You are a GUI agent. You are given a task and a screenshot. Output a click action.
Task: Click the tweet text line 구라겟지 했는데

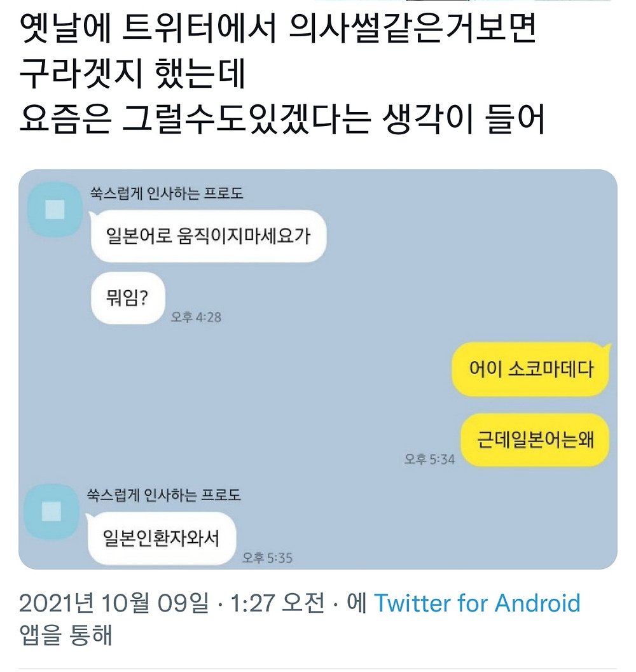coord(132,73)
